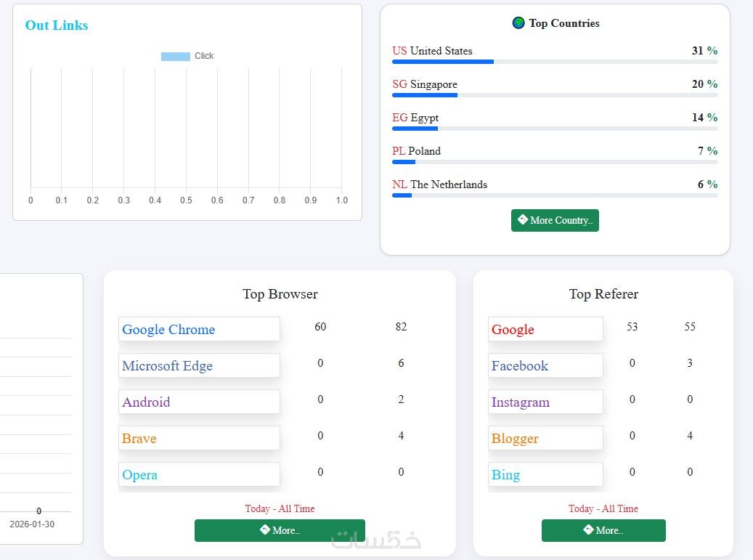This screenshot has width=753, height=560.
Task: Select the Brave browser entry
Action: [x=199, y=438]
